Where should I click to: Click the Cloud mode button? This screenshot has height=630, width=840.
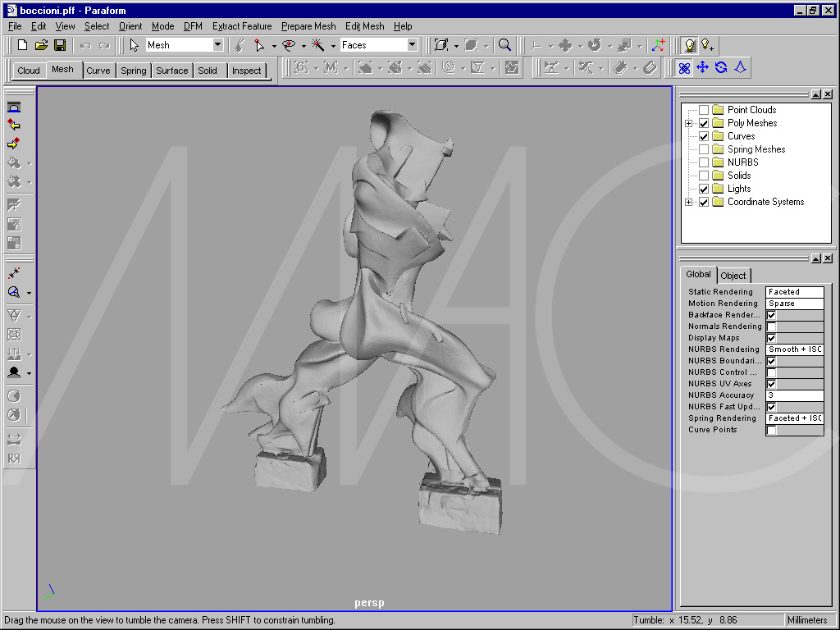click(x=29, y=71)
